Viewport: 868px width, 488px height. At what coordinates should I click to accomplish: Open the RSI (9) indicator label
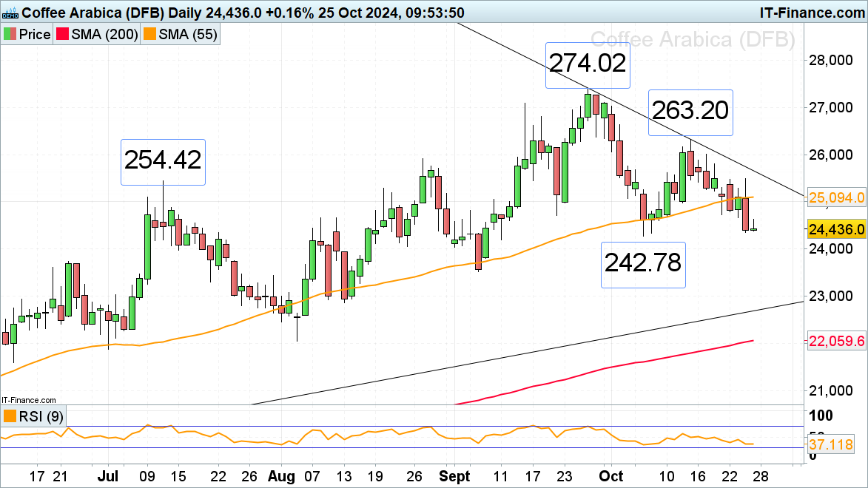click(34, 416)
